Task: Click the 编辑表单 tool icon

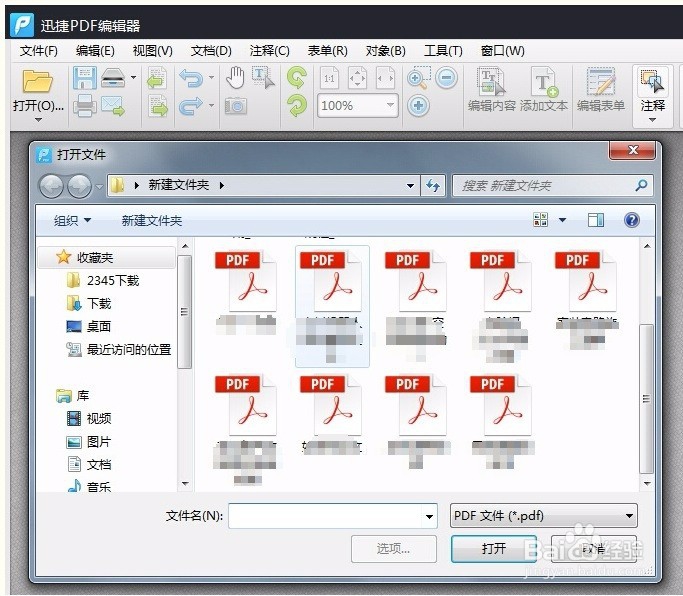Action: [601, 82]
